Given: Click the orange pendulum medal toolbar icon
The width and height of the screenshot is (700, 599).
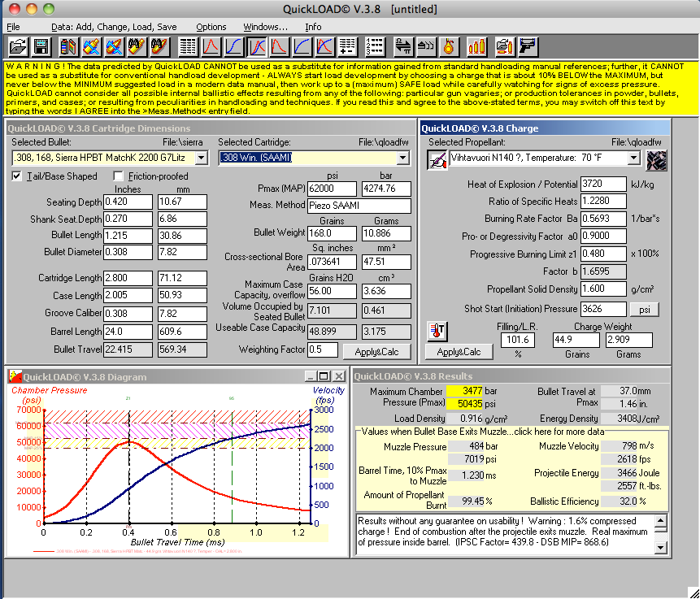Looking at the screenshot, I should (449, 46).
